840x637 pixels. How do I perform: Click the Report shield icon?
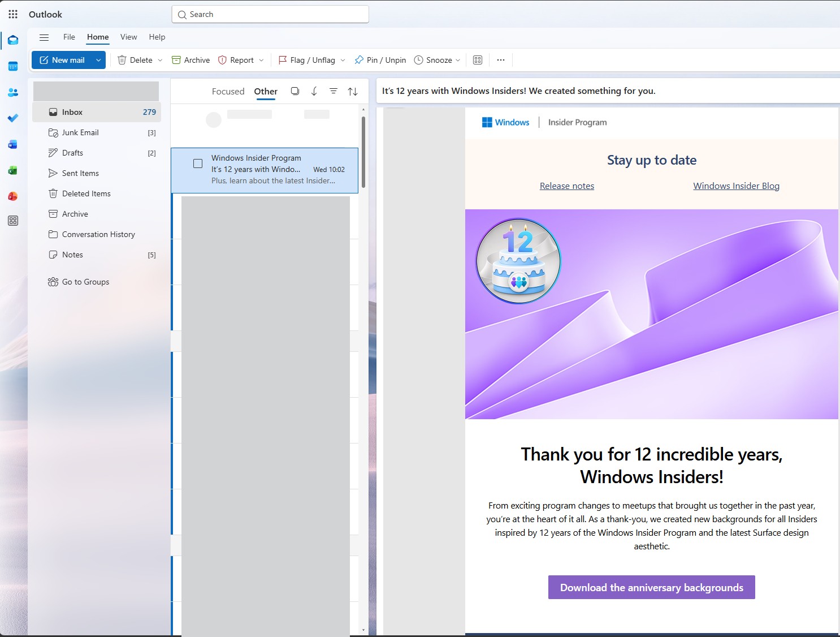[x=222, y=60]
